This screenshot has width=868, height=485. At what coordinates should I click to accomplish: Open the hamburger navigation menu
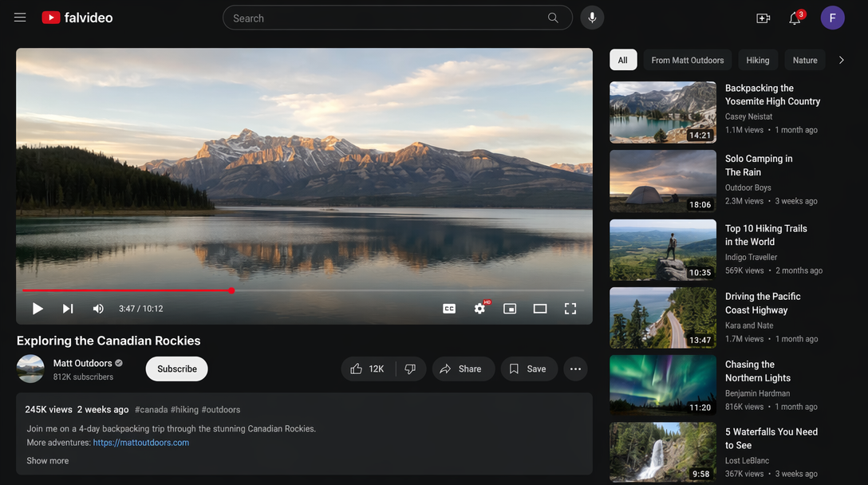point(20,18)
